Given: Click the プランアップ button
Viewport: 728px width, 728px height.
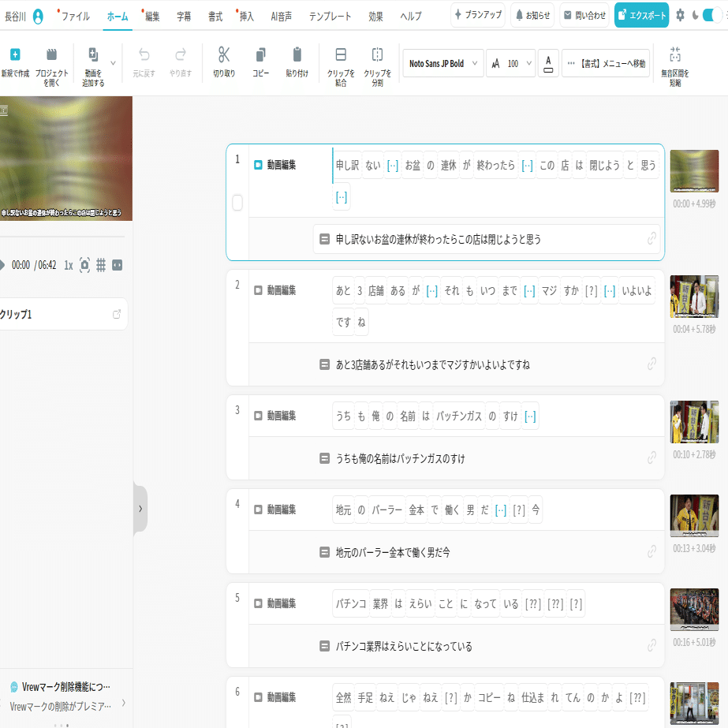Looking at the screenshot, I should (x=478, y=15).
